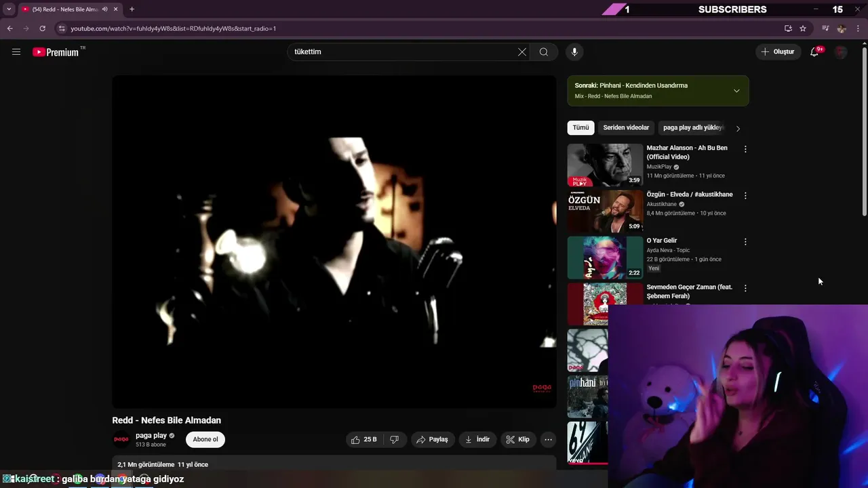
Task: Show more filter chips arrow
Action: point(738,128)
